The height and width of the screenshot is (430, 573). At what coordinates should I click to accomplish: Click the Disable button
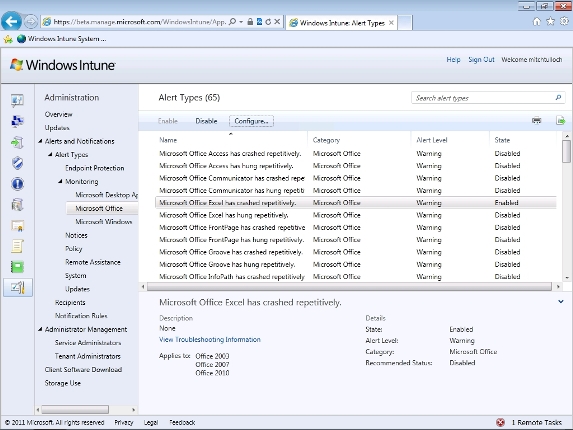pyautogui.click(x=206, y=121)
